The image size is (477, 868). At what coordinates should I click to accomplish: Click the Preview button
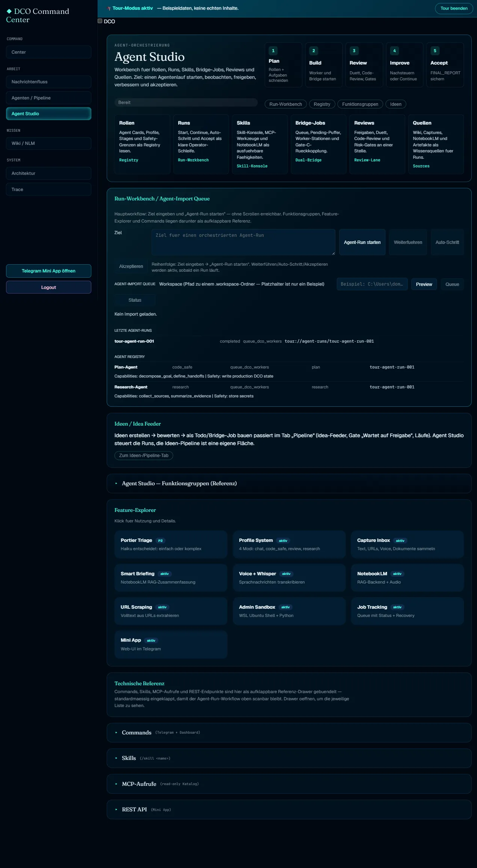pos(424,284)
